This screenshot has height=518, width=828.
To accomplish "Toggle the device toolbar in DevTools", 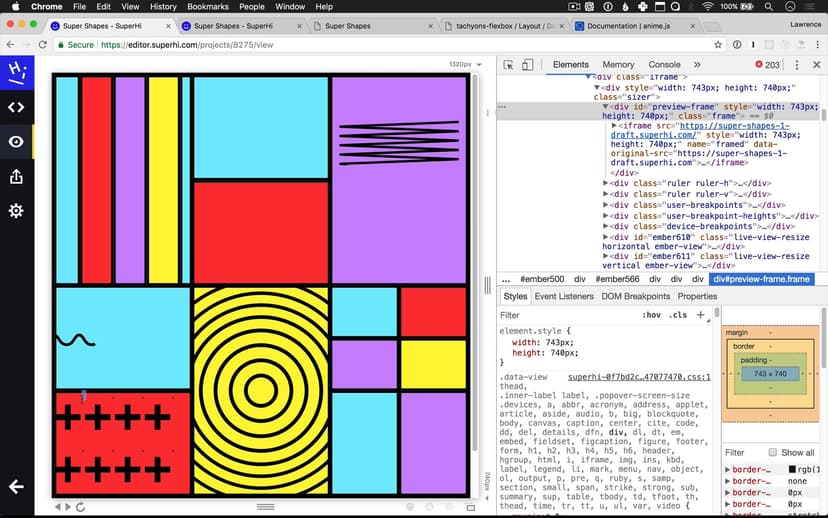I will point(529,65).
